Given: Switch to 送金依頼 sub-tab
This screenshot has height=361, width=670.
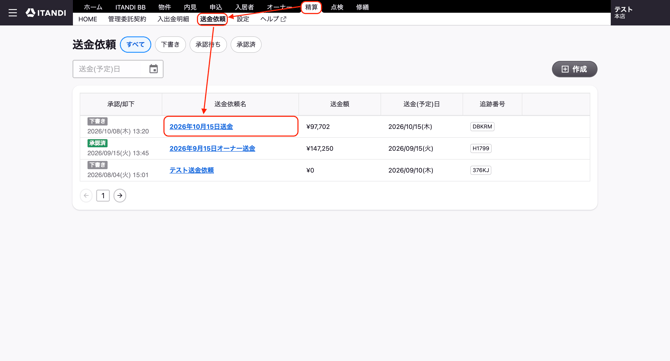Looking at the screenshot, I should click(x=212, y=19).
